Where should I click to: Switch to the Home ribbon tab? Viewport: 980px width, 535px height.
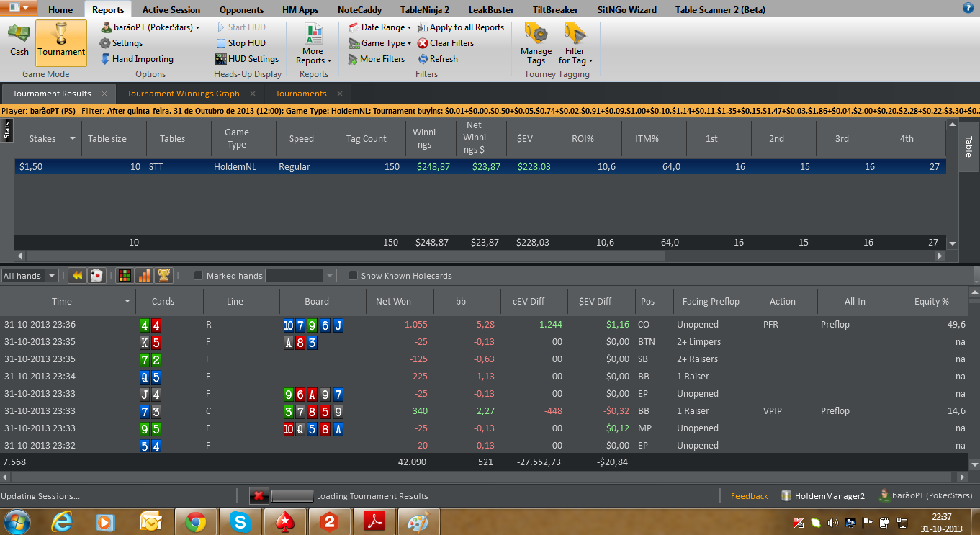pyautogui.click(x=60, y=10)
